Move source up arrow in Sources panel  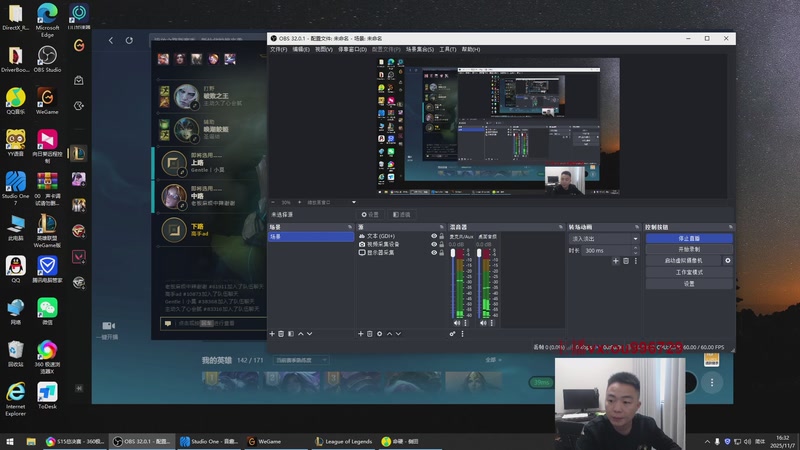389,334
